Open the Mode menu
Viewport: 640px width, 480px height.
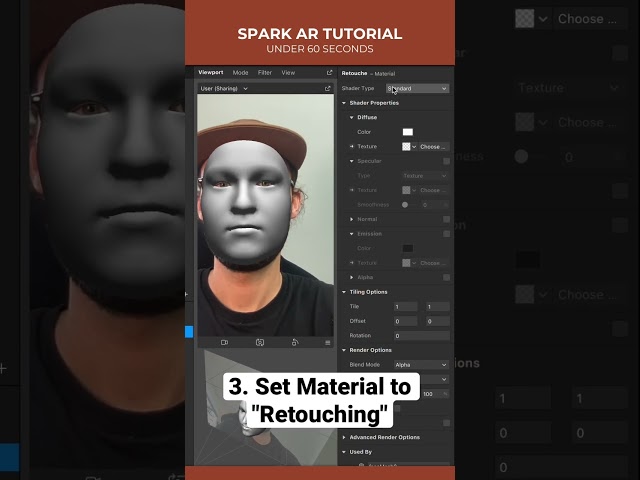[240, 73]
